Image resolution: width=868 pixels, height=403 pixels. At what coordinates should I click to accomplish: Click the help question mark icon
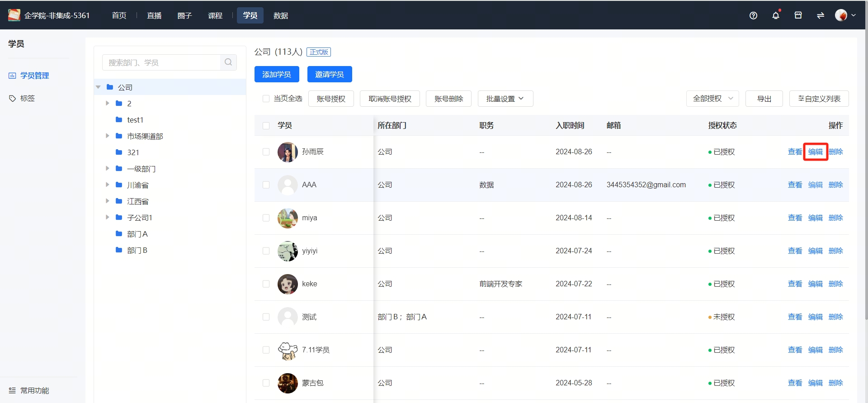[753, 15]
